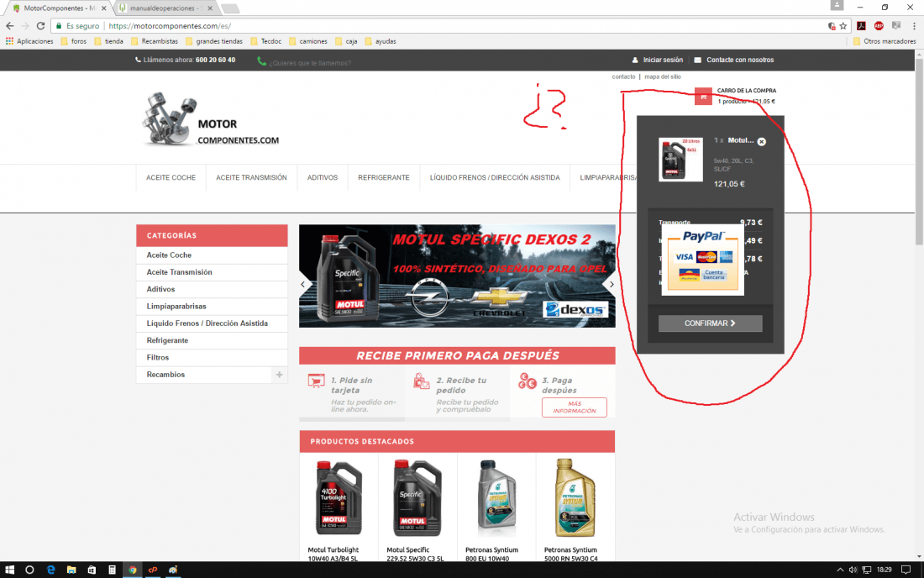The width and height of the screenshot is (924, 578).
Task: Launch Microsoft Edge from the taskbar
Action: pos(50,570)
